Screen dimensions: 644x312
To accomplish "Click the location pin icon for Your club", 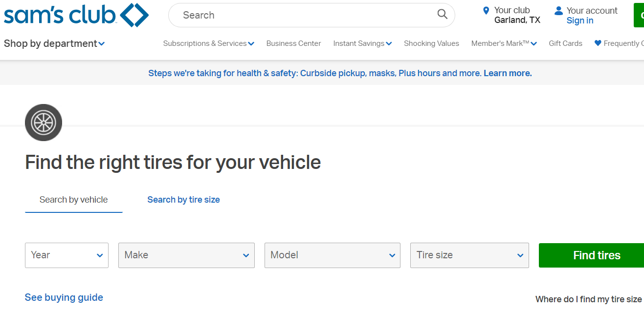I will tap(486, 11).
